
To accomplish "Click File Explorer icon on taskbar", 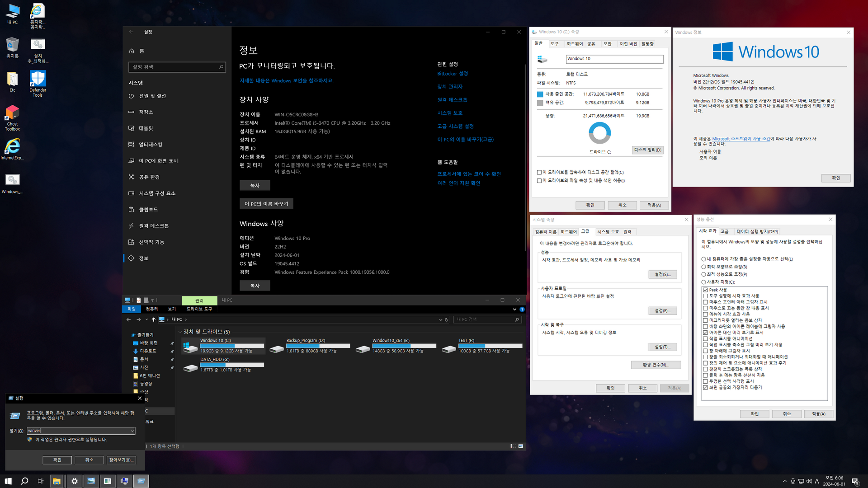I will pos(57,481).
